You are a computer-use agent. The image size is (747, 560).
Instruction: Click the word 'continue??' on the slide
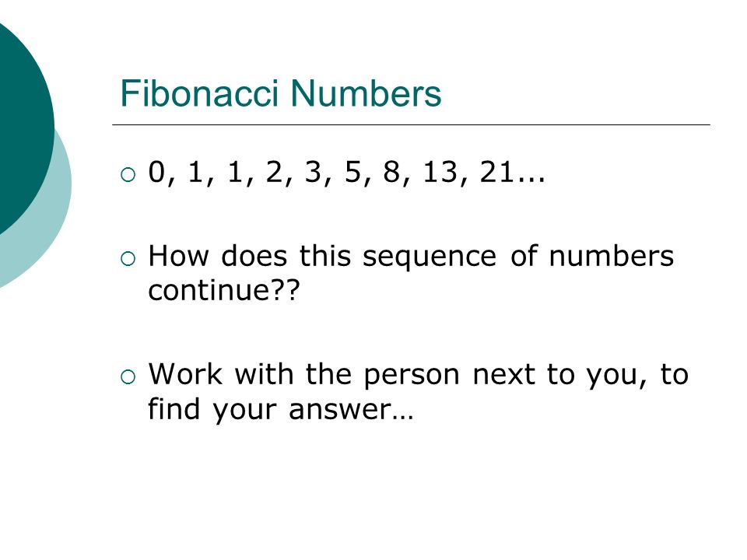click(x=224, y=289)
